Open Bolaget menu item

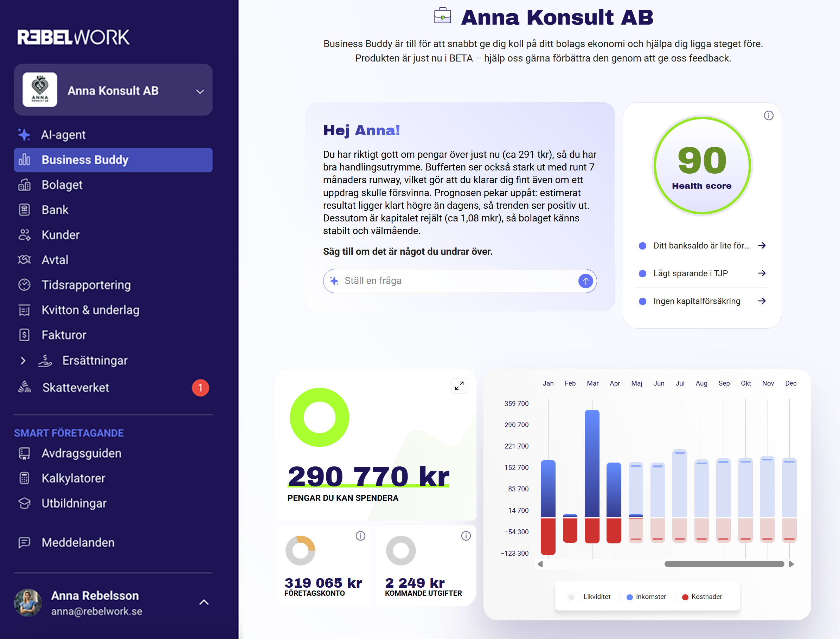[x=113, y=185]
